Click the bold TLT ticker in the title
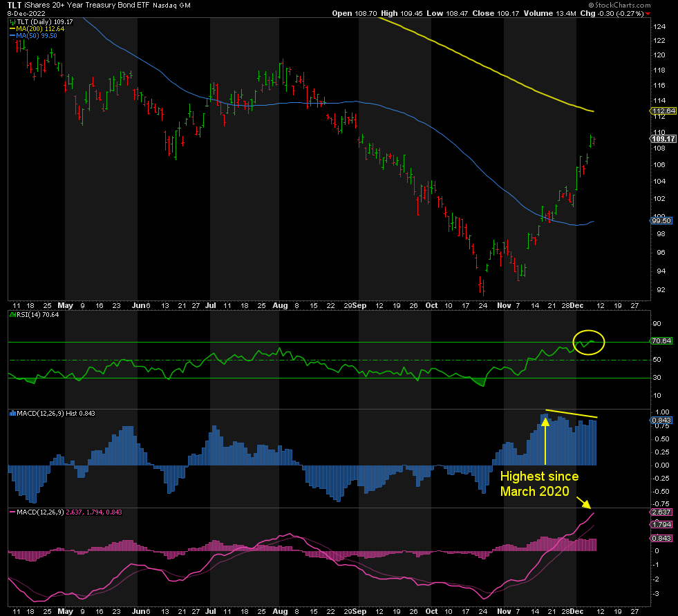678x616 pixels. point(15,6)
